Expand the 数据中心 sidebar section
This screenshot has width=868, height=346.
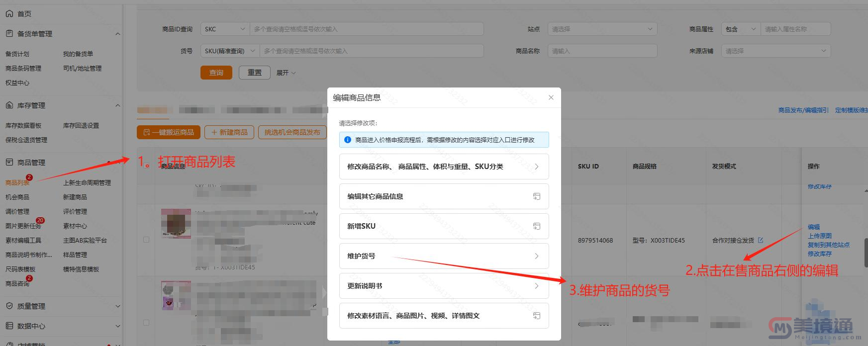pyautogui.click(x=118, y=326)
